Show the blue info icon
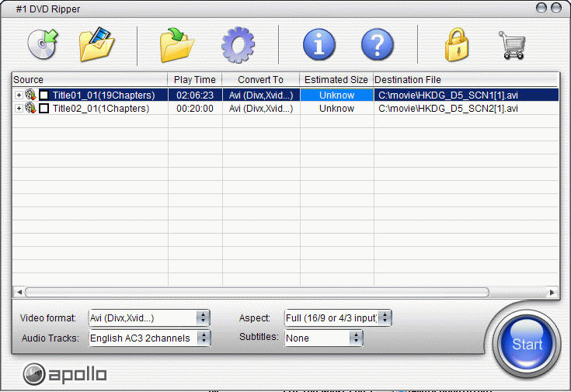 319,45
